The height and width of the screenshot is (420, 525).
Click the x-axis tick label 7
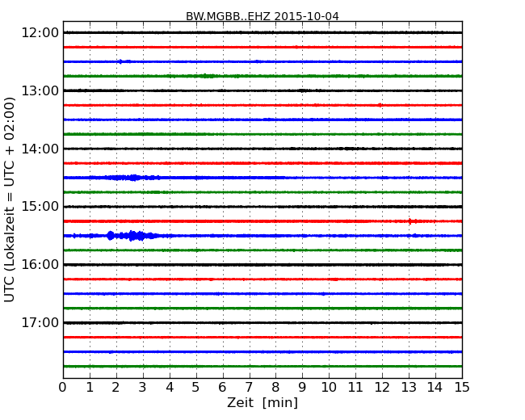click(x=249, y=388)
